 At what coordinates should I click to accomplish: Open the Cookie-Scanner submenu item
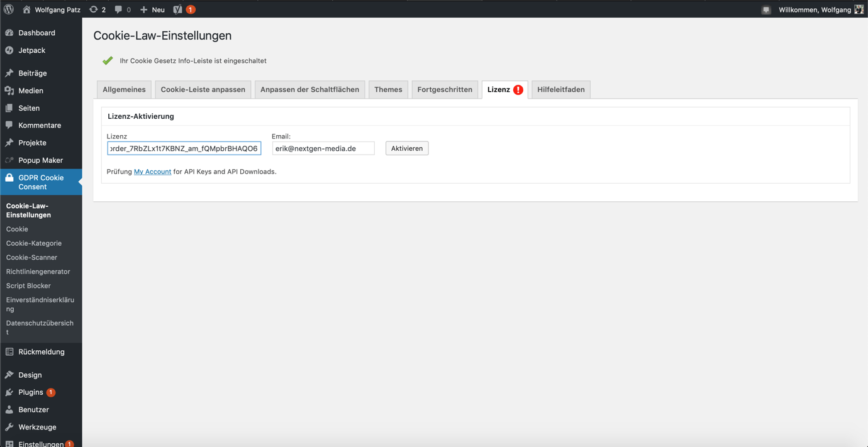tap(31, 258)
